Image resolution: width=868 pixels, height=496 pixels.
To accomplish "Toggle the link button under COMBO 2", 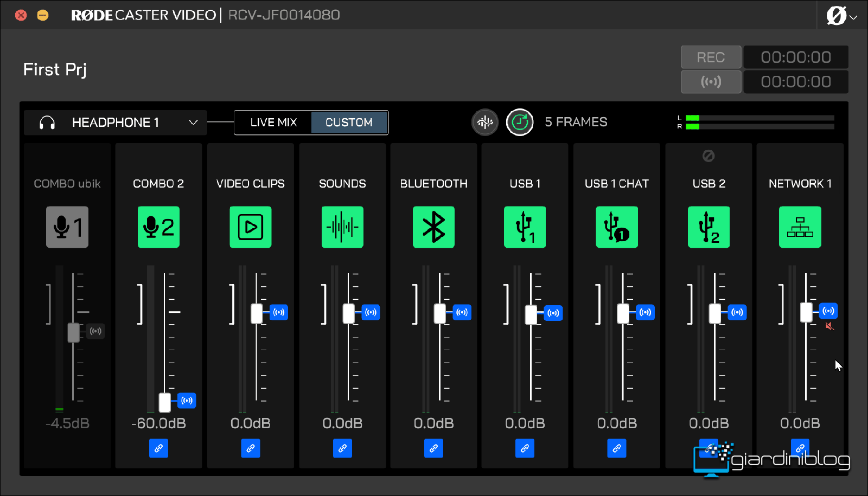I will (158, 448).
